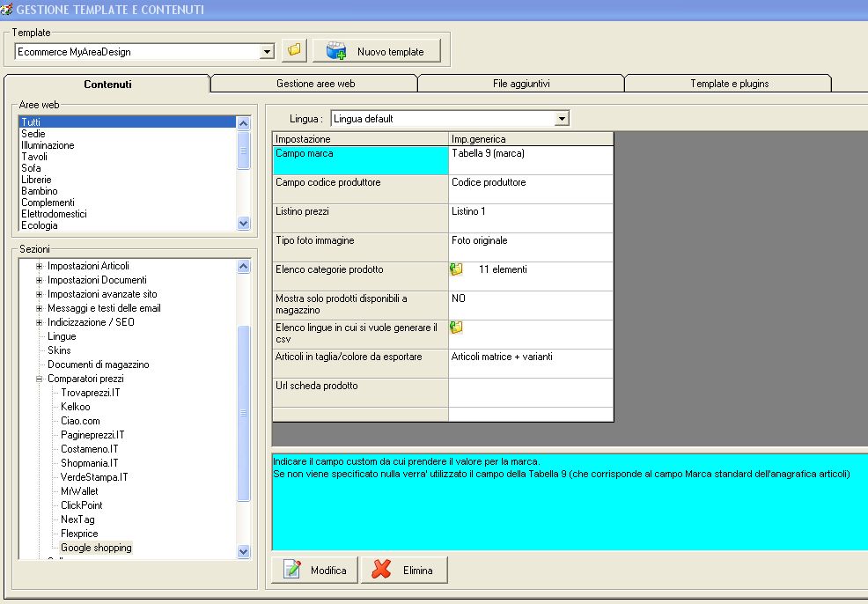Click the application icon in title bar
868x604 pixels.
7,10
